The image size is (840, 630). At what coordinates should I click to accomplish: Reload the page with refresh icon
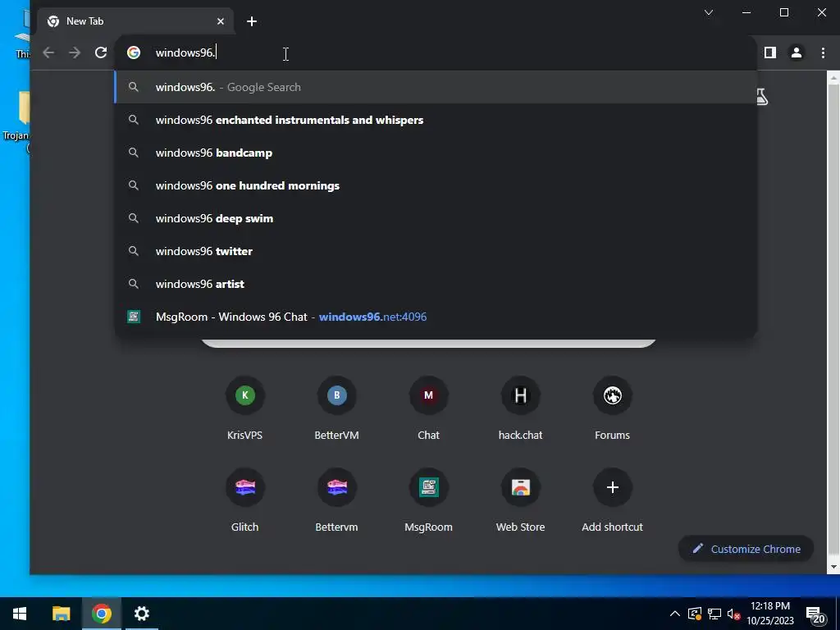pyautogui.click(x=101, y=52)
